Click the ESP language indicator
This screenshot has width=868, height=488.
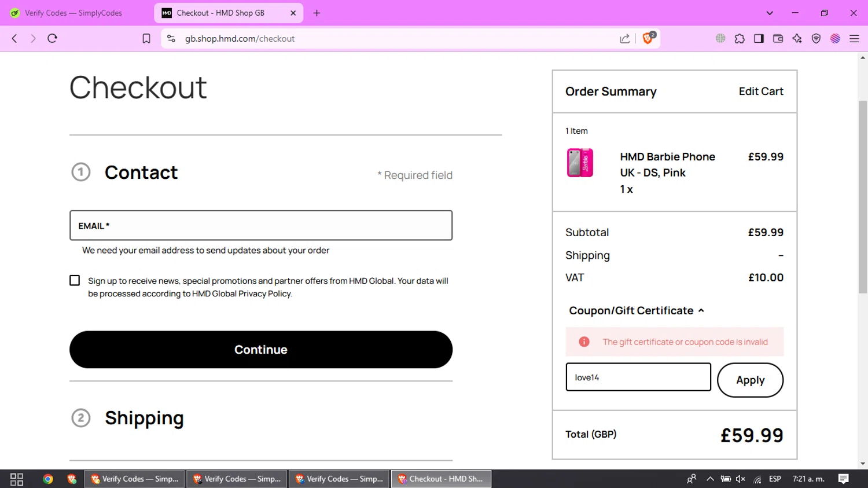pos(775,479)
